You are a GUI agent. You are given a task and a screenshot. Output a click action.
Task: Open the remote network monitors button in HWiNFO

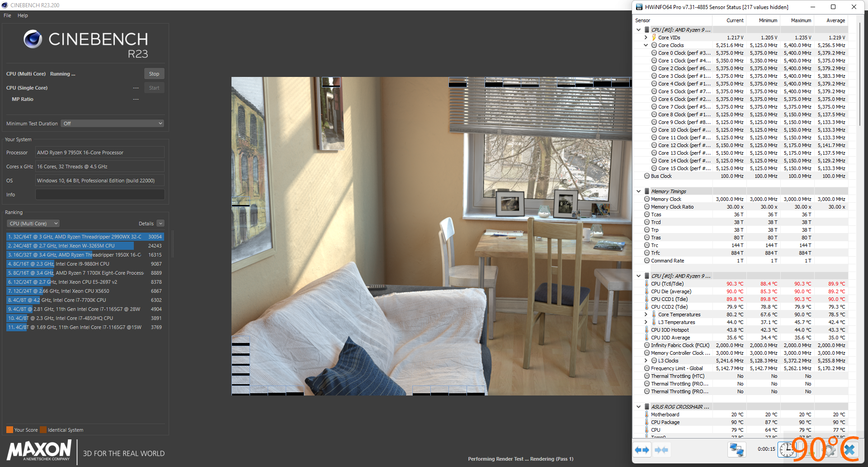coord(736,450)
